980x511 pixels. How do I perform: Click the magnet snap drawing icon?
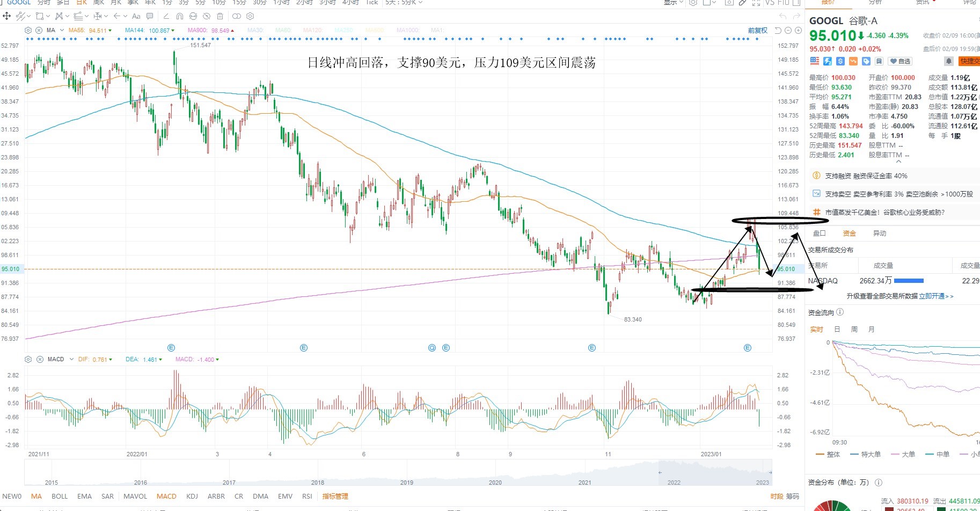tap(180, 16)
